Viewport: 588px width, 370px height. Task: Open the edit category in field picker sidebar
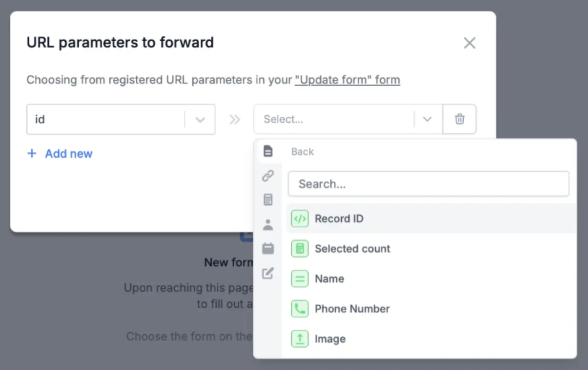point(267,273)
